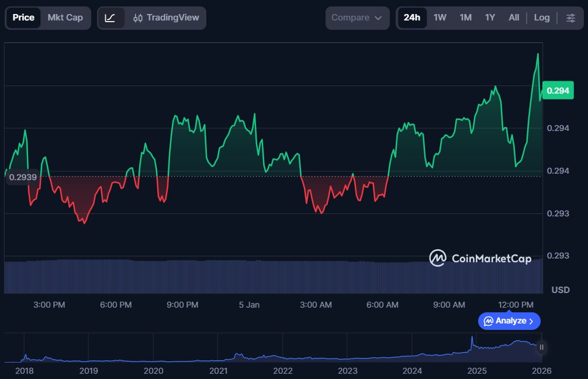
Task: Show All time price history
Action: [514, 18]
